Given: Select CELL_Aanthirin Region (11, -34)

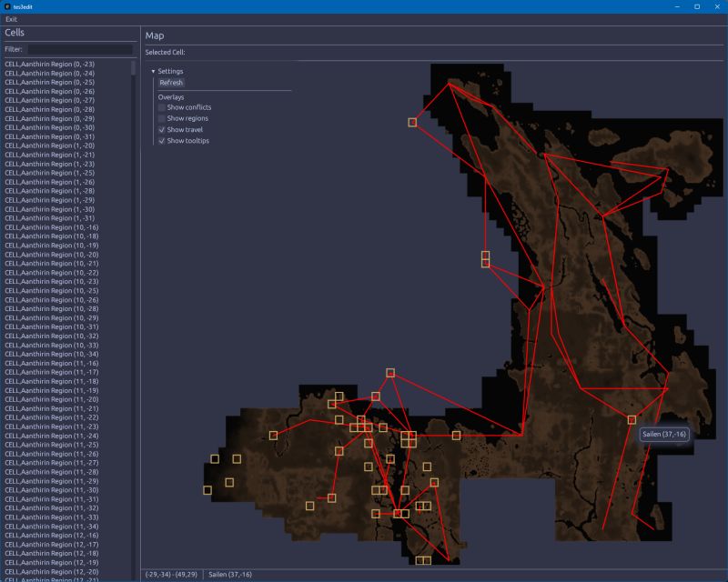Looking at the screenshot, I should 52,527.
